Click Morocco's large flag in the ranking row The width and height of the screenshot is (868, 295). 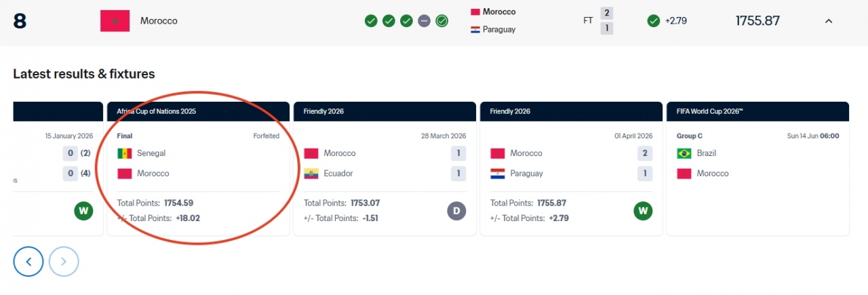[x=115, y=21]
